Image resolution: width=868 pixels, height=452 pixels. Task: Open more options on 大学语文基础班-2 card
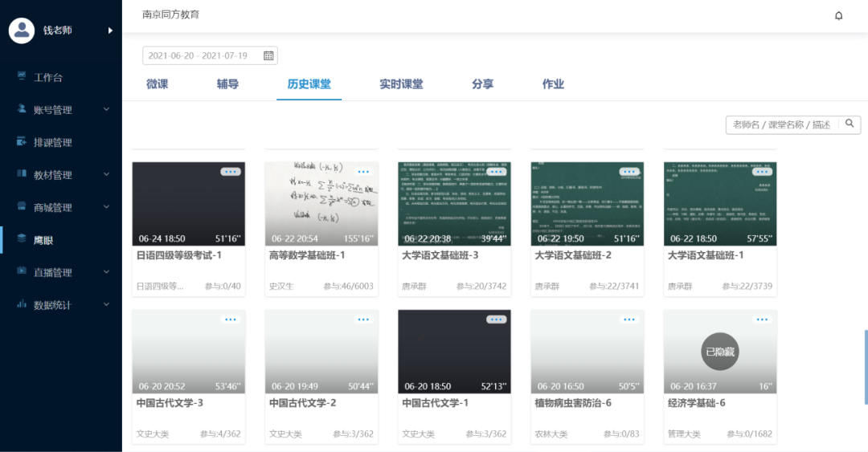[x=628, y=172]
